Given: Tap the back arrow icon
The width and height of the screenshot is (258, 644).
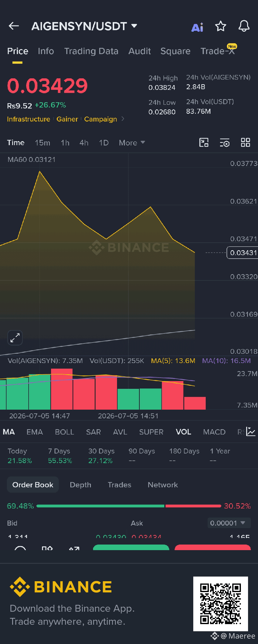Looking at the screenshot, I should pyautogui.click(x=14, y=26).
